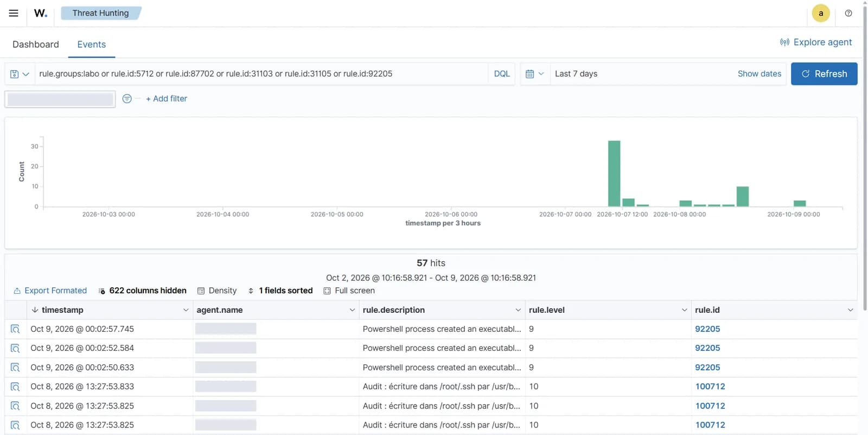Open the hamburger navigation menu

[14, 13]
